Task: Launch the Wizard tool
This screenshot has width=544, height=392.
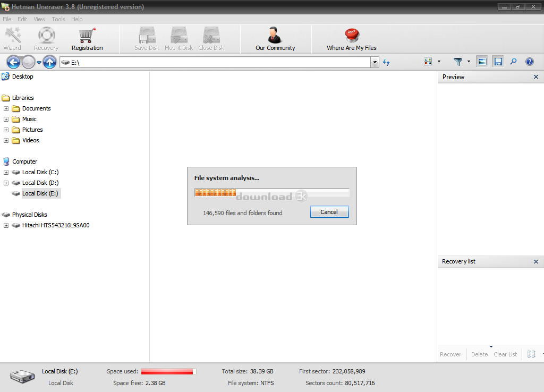Action: tap(13, 39)
